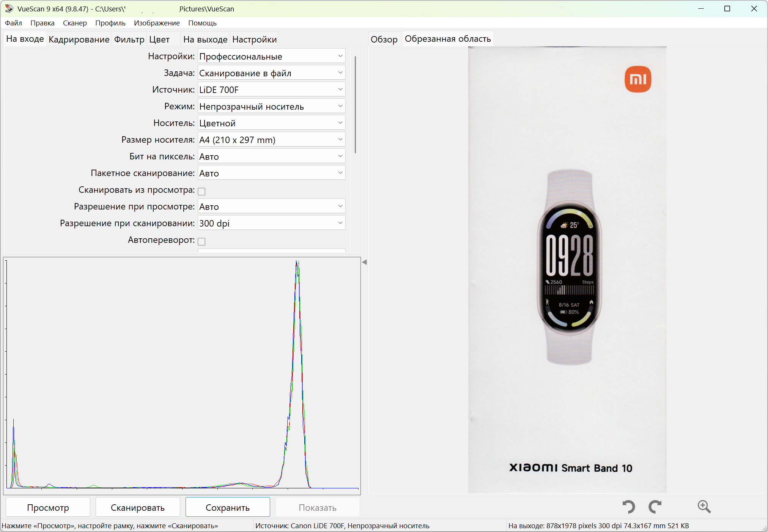Open the Правка menu

tap(42, 23)
